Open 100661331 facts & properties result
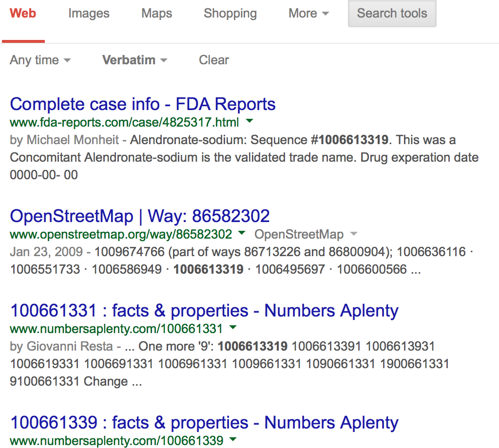The image size is (499, 448). 204,311
